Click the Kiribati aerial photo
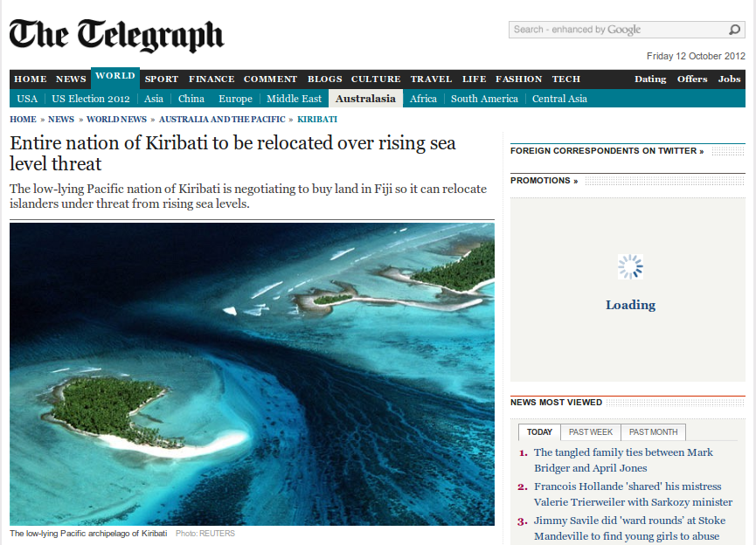Screen dimensions: 756x545 (252, 374)
